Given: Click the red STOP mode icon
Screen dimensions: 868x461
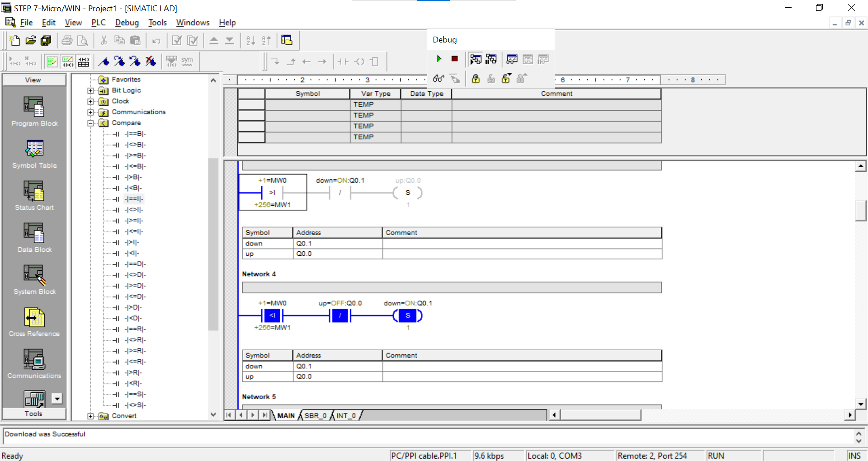Looking at the screenshot, I should tap(454, 59).
